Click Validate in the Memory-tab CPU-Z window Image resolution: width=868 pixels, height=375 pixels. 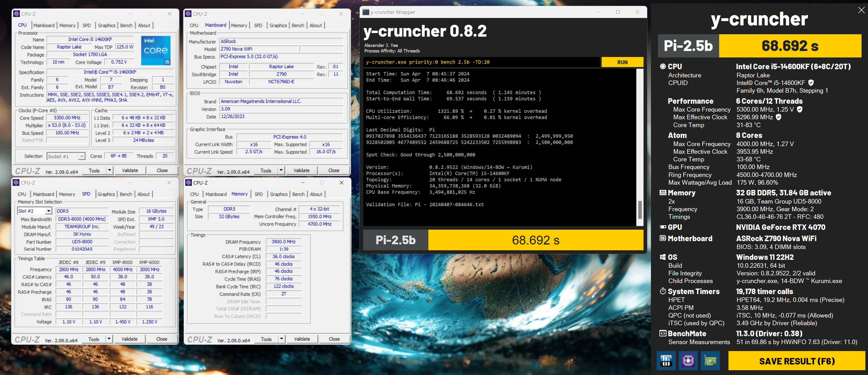coord(302,339)
